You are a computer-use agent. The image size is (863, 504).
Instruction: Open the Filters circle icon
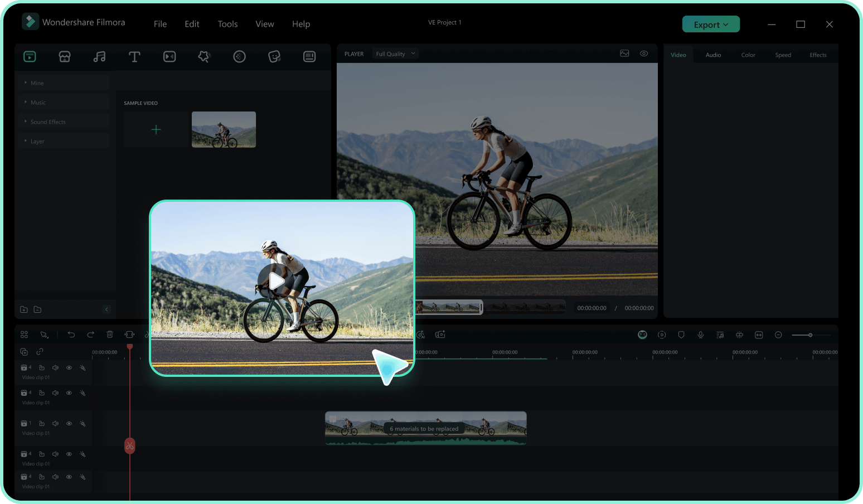pyautogui.click(x=239, y=56)
